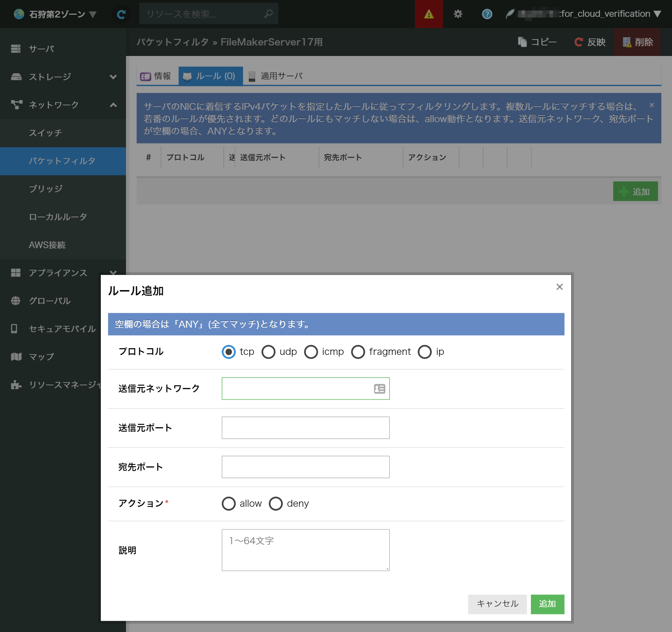Collapse the ネットワーク sidebar section

pos(113,105)
